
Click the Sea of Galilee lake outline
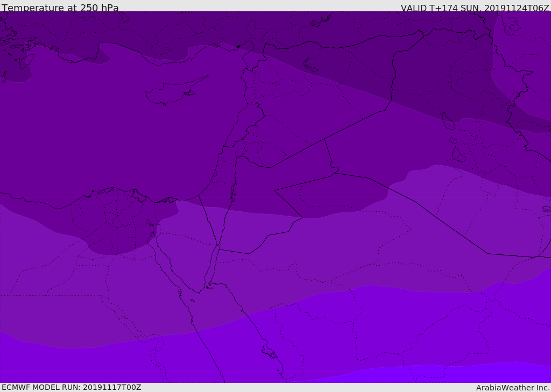236,154
